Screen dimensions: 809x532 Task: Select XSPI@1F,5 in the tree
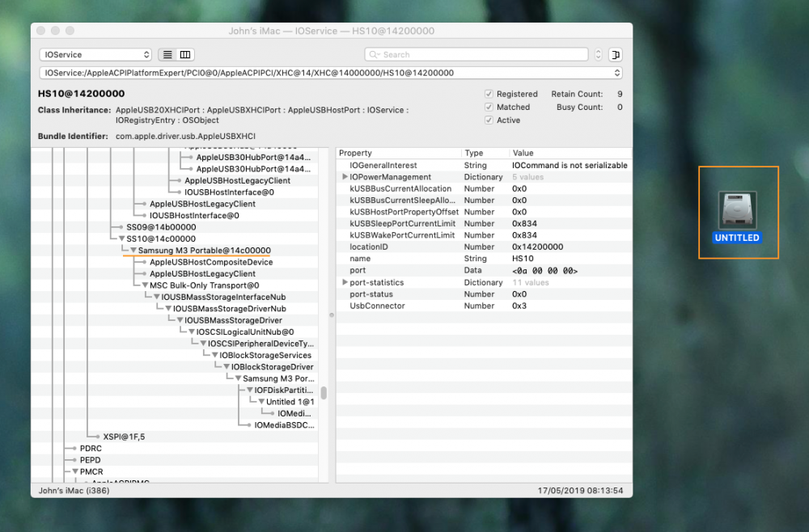pyautogui.click(x=124, y=437)
